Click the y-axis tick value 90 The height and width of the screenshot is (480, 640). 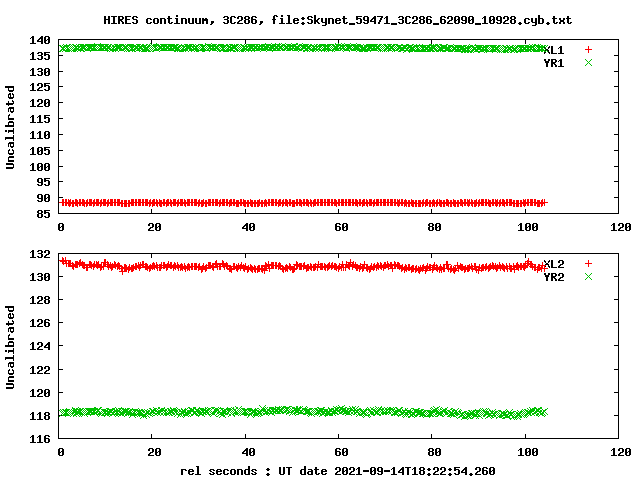pyautogui.click(x=43, y=198)
